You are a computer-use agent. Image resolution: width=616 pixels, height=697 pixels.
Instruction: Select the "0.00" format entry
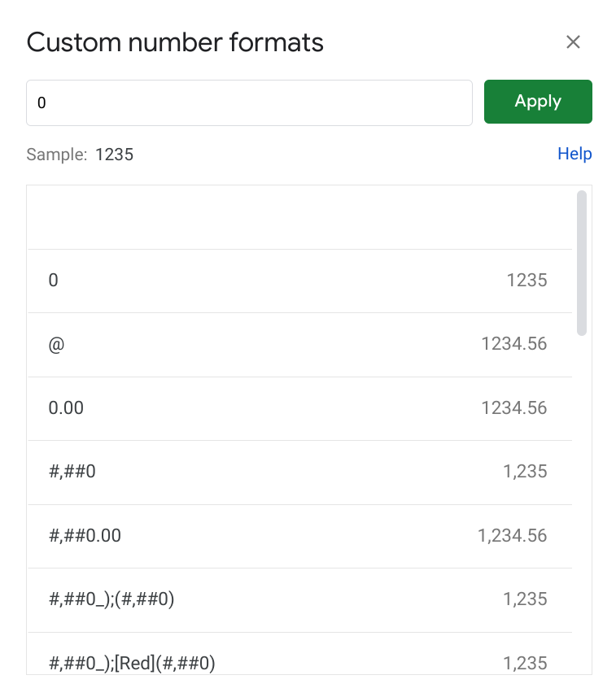click(67, 408)
